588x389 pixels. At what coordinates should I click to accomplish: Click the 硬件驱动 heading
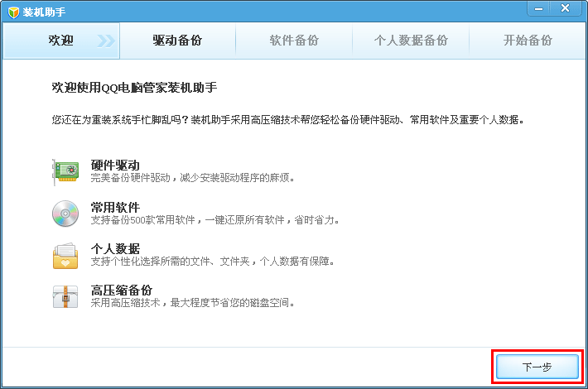[115, 165]
